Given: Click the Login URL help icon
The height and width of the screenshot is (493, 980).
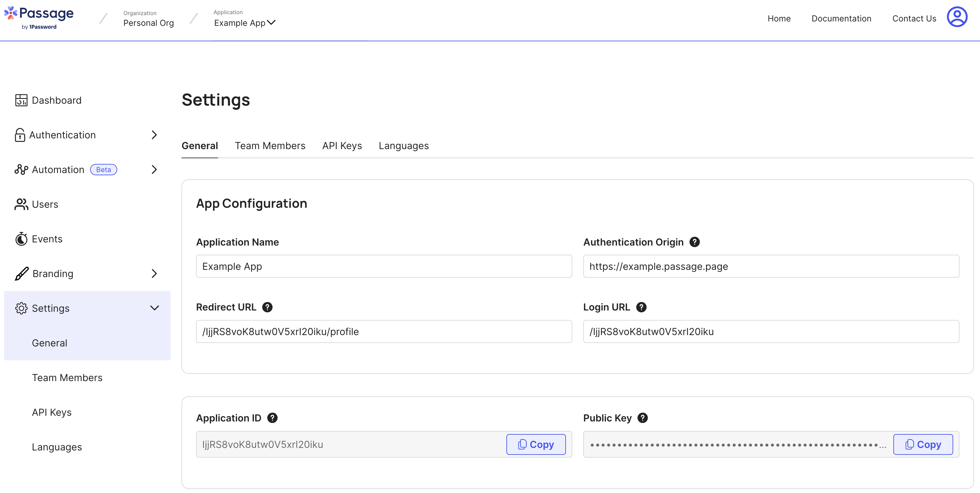Looking at the screenshot, I should coord(641,307).
